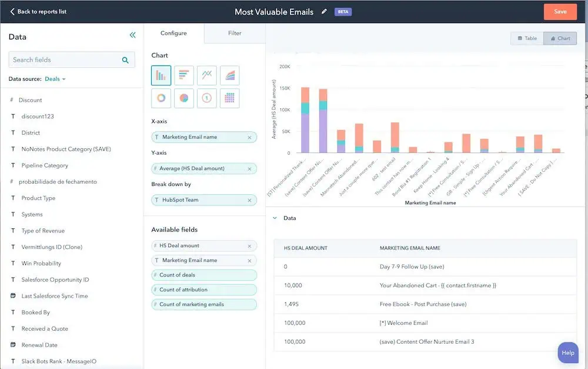The height and width of the screenshot is (369, 588).
Task: Select the Win Probability field
Action: pyautogui.click(x=41, y=264)
